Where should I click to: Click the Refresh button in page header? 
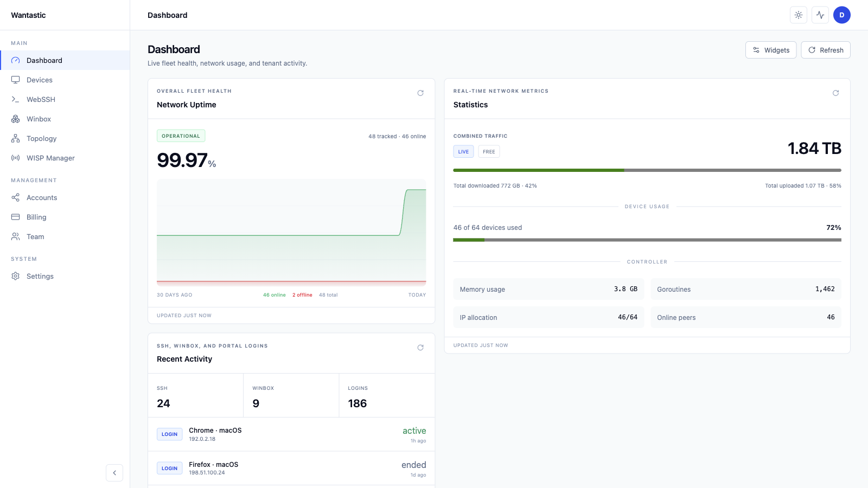click(x=826, y=50)
